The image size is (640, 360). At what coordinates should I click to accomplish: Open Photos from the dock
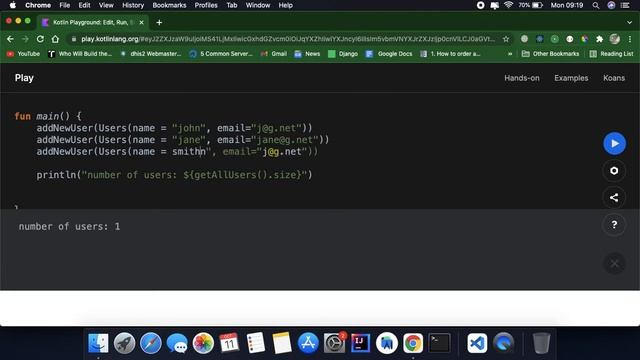(203, 343)
